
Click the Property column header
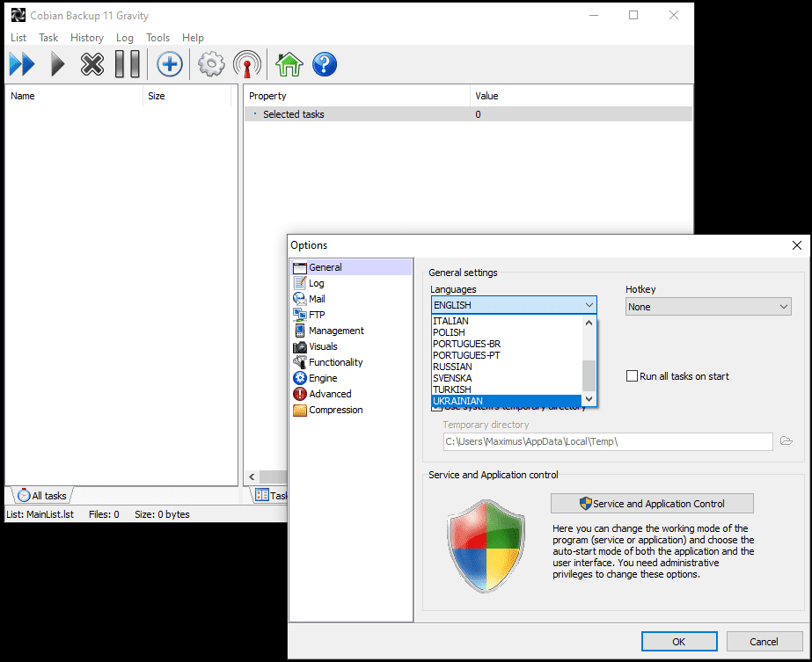point(357,96)
